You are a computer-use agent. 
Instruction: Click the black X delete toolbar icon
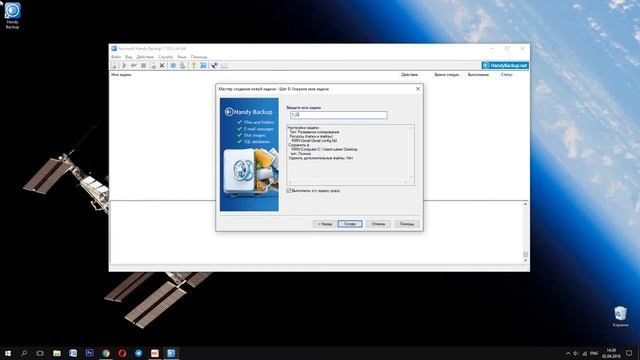(x=162, y=65)
